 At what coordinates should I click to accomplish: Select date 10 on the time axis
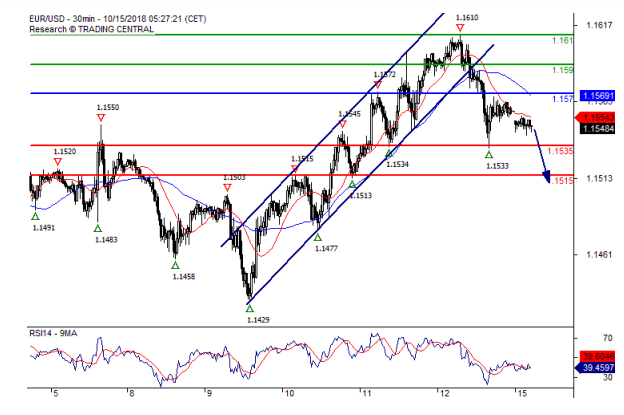pyautogui.click(x=286, y=394)
